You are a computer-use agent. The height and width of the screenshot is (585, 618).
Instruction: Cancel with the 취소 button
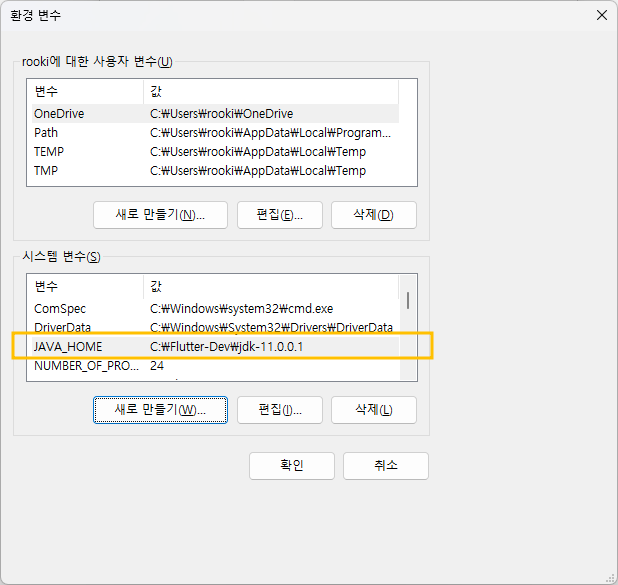coord(386,466)
